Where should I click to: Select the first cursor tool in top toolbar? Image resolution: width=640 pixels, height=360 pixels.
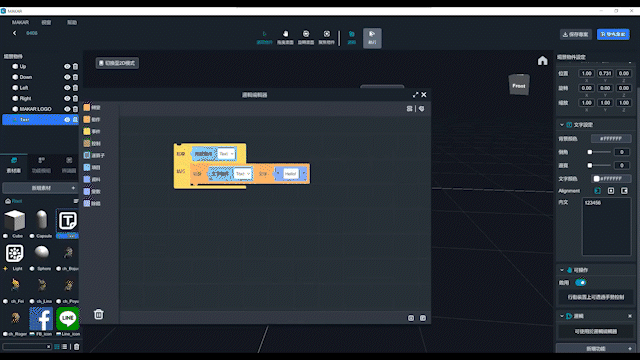264,37
